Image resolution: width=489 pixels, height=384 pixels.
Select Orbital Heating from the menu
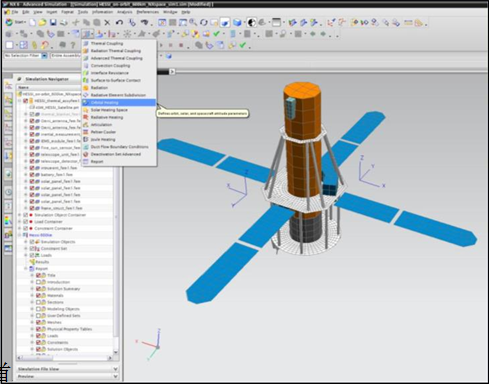point(119,102)
